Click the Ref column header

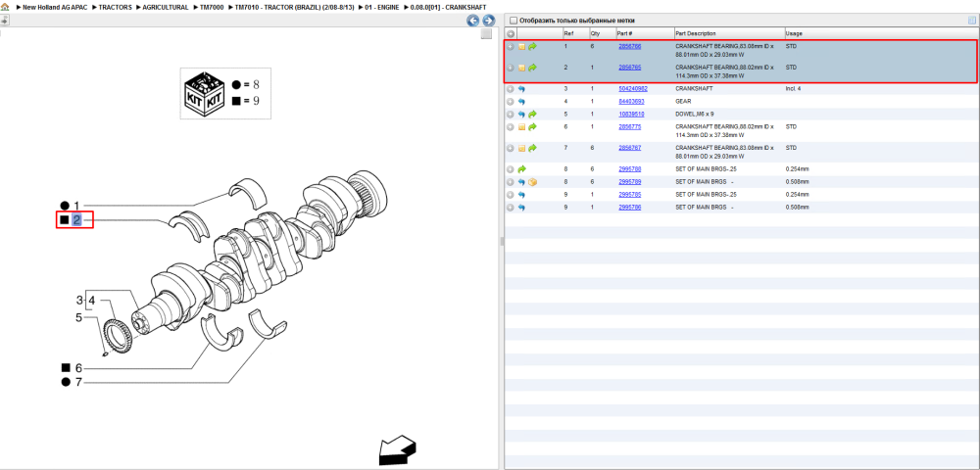[568, 33]
